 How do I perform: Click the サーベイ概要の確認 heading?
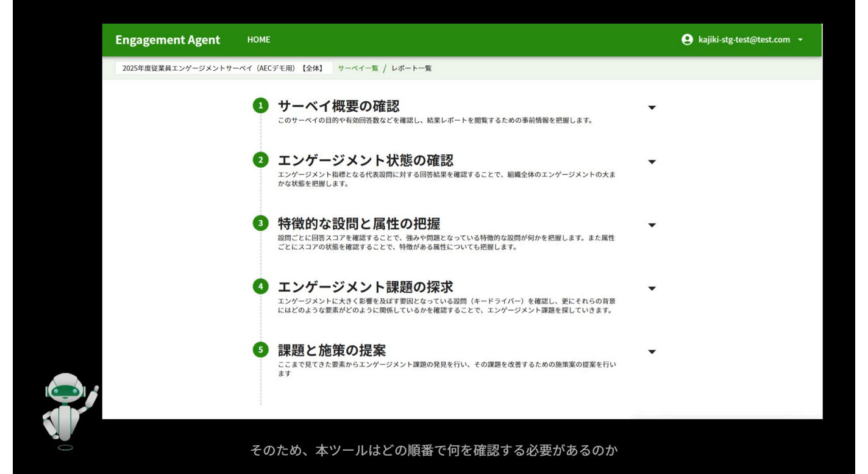pyautogui.click(x=339, y=106)
